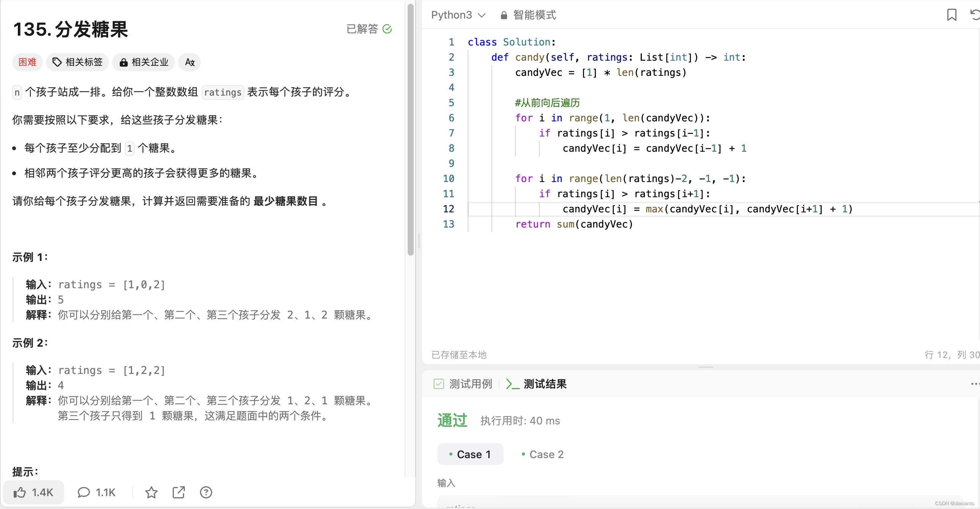Click the translate language Ax icon
The image size is (980, 509).
(189, 62)
